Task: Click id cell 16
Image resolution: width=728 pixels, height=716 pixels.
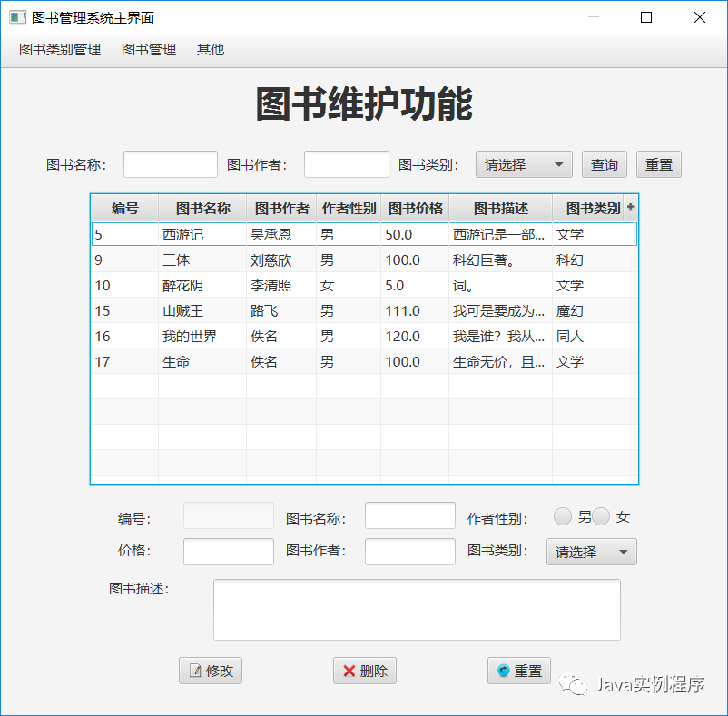Action: click(125, 337)
